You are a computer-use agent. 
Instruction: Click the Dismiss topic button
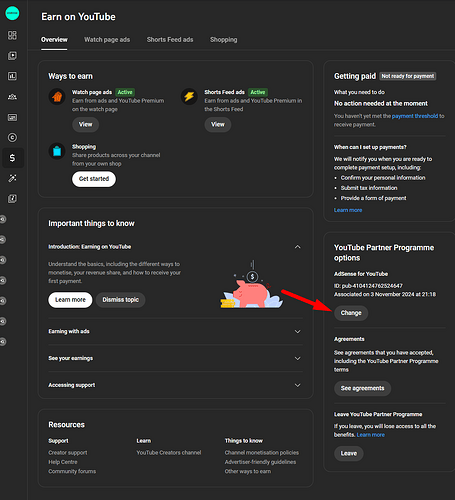coord(121,300)
